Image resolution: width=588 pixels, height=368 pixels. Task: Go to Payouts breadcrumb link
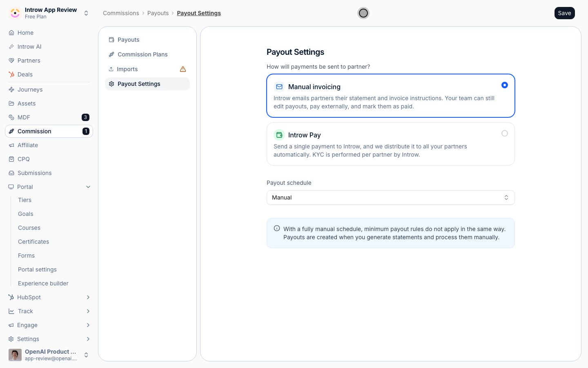[x=158, y=13]
